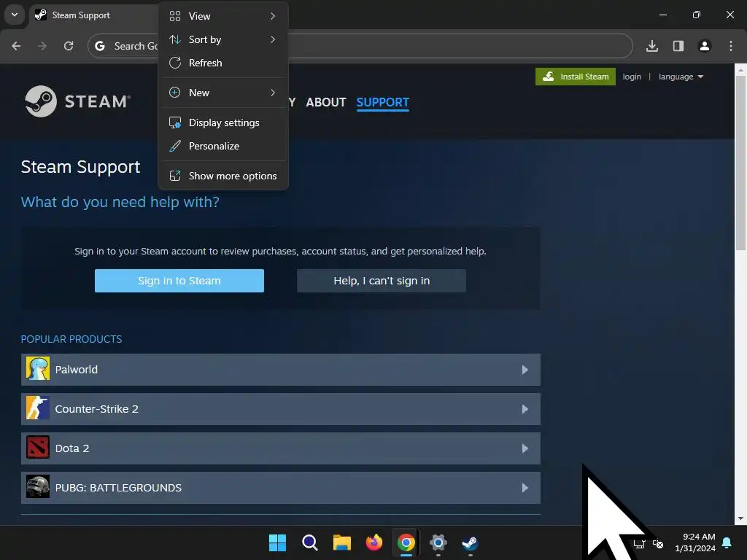The height and width of the screenshot is (560, 747).
Task: Expand the Sort by submenu
Action: click(x=223, y=39)
